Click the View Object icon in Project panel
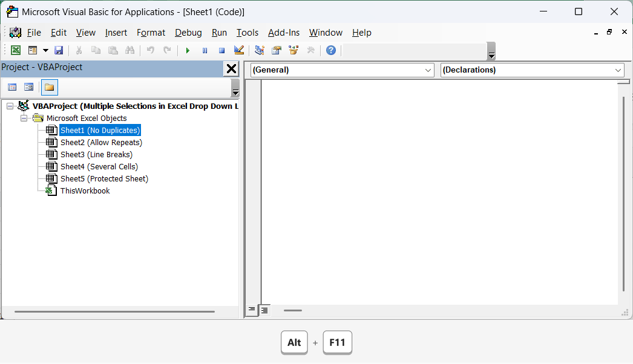Image resolution: width=633 pixels, height=364 pixels. point(28,87)
